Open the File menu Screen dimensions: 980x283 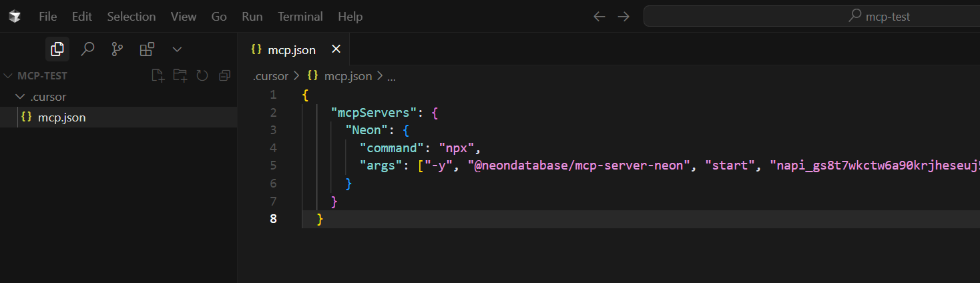coord(47,17)
